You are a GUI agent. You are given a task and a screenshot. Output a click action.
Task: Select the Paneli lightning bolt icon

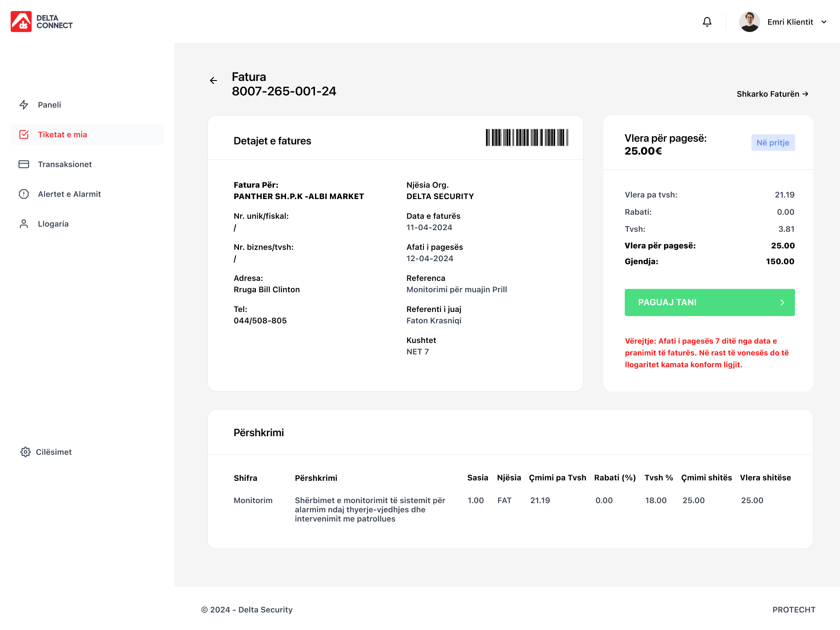pos(24,105)
